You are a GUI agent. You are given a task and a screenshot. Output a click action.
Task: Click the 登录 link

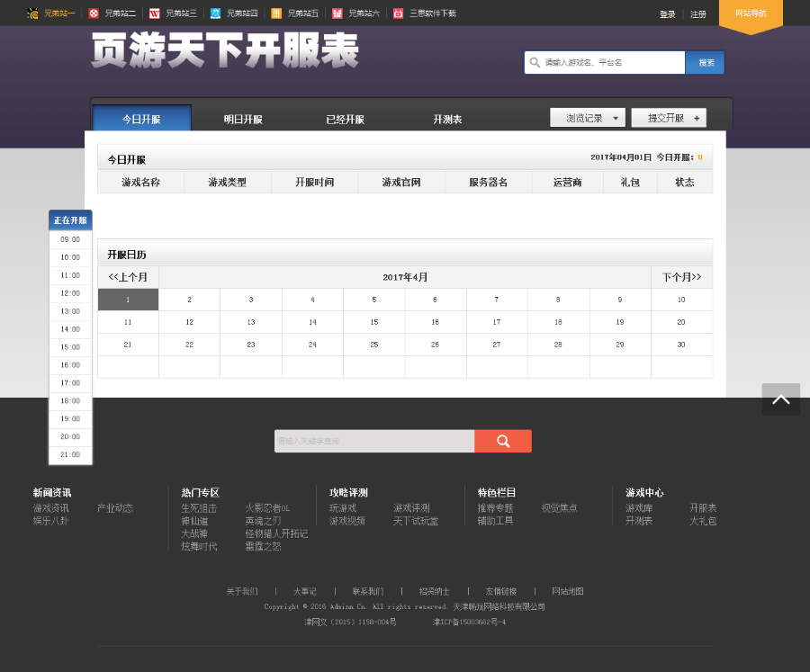point(668,14)
